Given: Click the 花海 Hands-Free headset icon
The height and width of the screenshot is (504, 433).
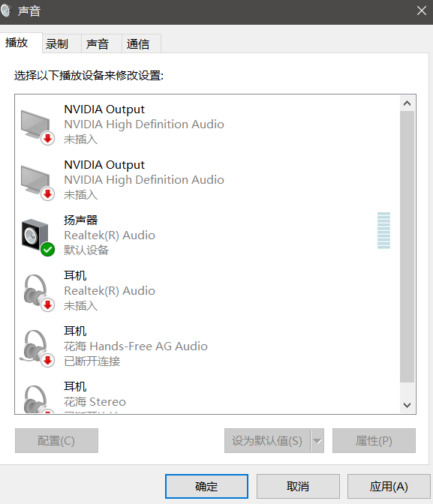Looking at the screenshot, I should pos(36,346).
